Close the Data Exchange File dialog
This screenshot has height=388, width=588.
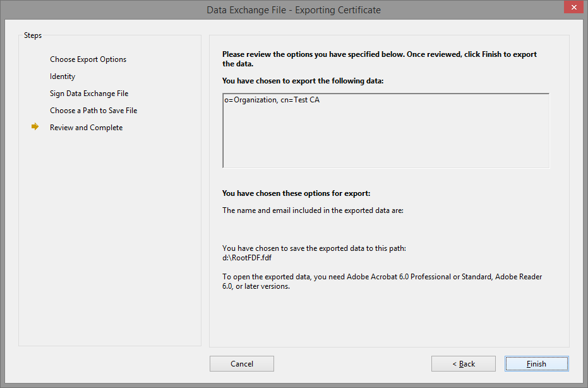pos(573,7)
